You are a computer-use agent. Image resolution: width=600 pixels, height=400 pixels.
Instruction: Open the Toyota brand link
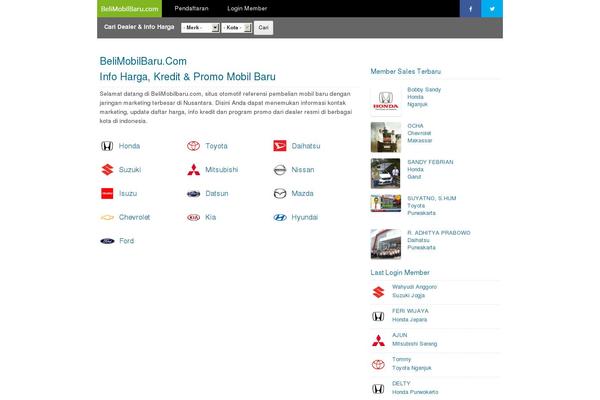pos(216,146)
